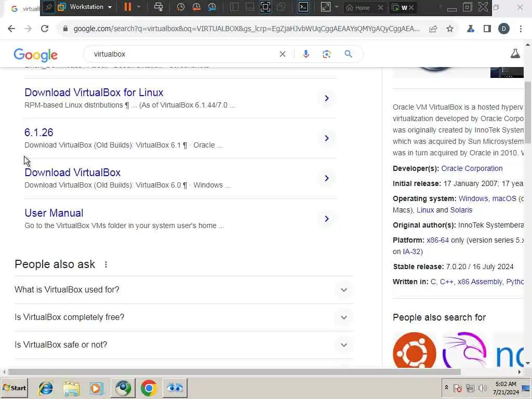The image size is (532, 399).
Task: Open VMware console view icon
Action: click(x=303, y=7)
